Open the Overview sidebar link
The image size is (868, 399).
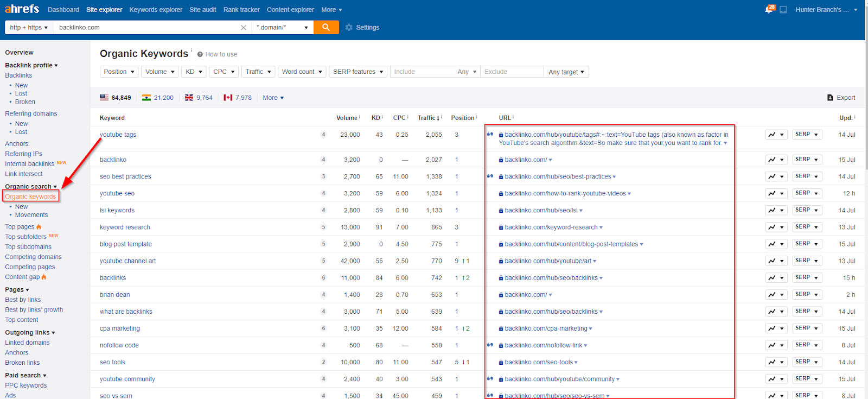coord(19,53)
